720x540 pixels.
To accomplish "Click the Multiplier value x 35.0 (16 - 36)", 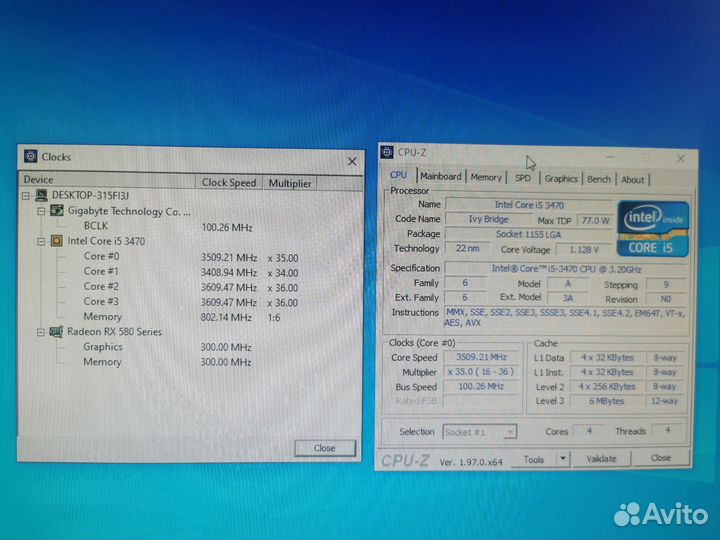I will click(481, 371).
